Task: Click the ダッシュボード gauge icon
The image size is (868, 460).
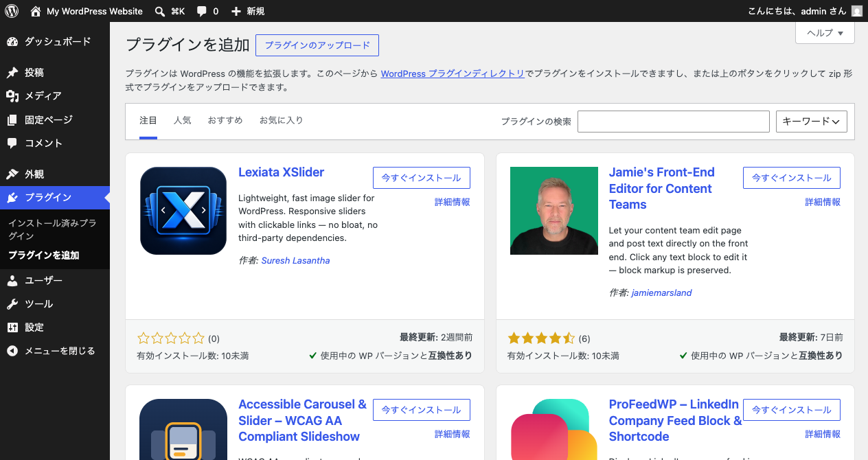Action: 12,42
